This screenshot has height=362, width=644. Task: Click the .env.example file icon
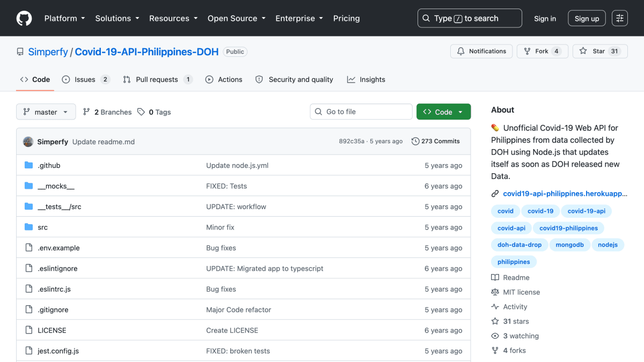click(29, 248)
